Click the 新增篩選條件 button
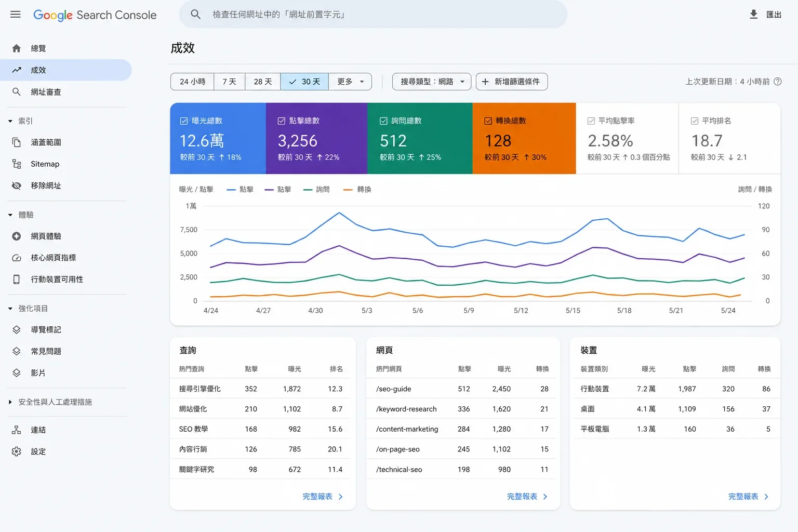798x532 pixels. point(512,82)
